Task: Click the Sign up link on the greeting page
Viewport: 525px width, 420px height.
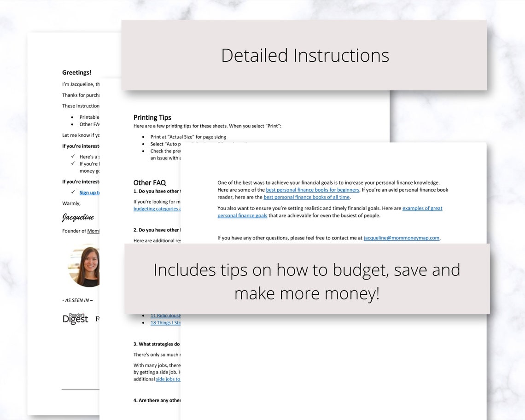Action: [89, 192]
